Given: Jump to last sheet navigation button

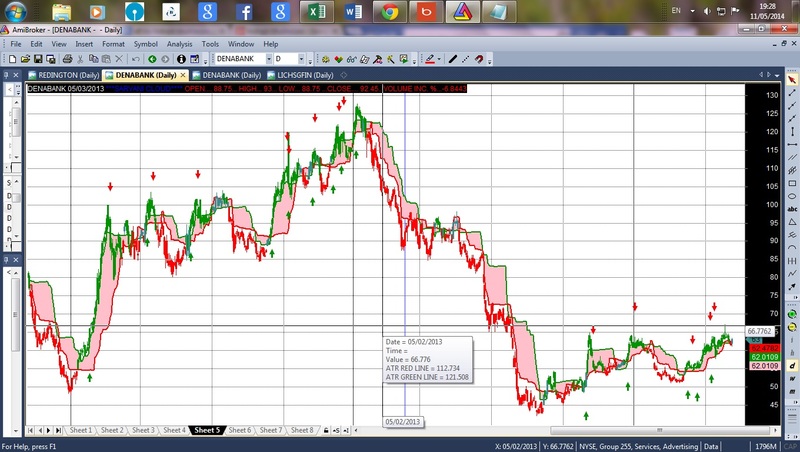Looking at the screenshot, I should pyautogui.click(x=58, y=431).
